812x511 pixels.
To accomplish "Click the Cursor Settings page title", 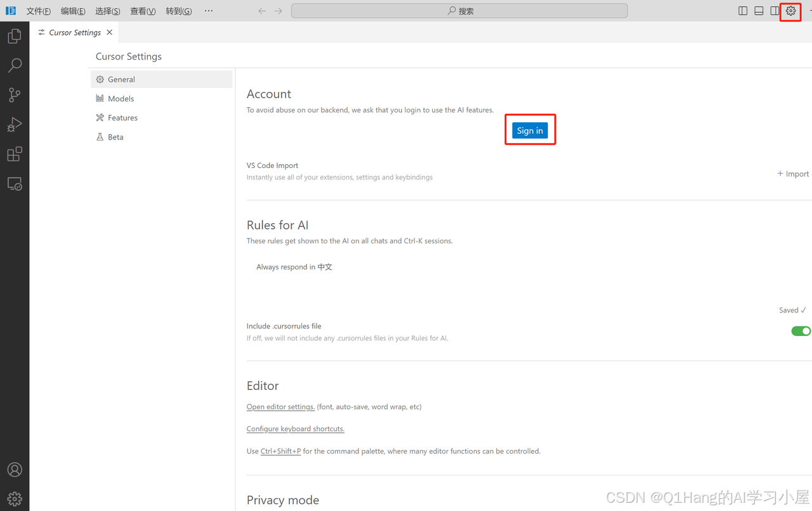I will 129,56.
